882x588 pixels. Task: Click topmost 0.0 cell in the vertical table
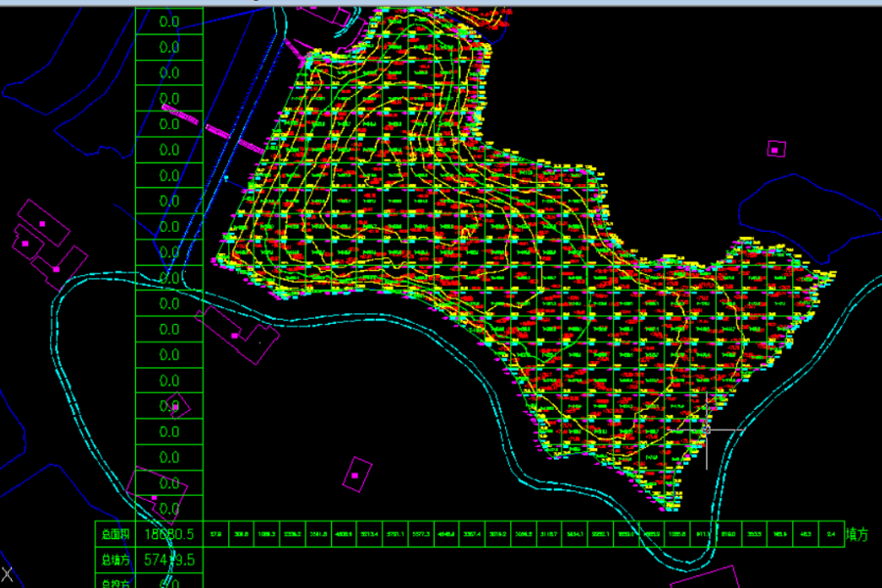coord(168,21)
